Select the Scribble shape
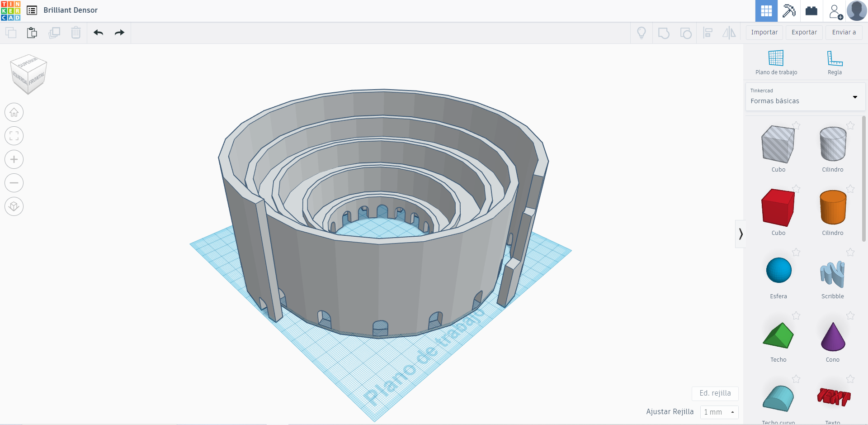Image resolution: width=868 pixels, height=425 pixels. coord(833,274)
